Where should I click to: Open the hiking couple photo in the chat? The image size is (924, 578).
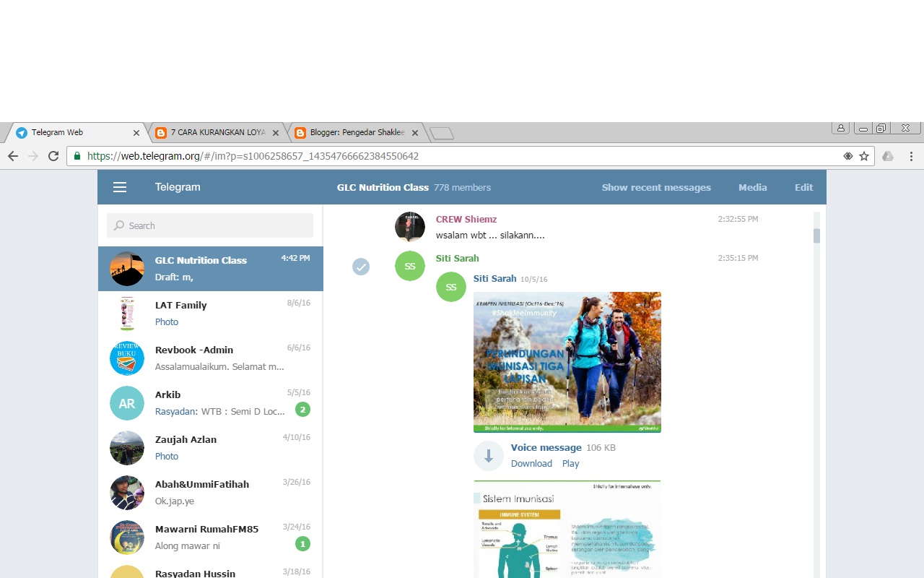(x=567, y=362)
